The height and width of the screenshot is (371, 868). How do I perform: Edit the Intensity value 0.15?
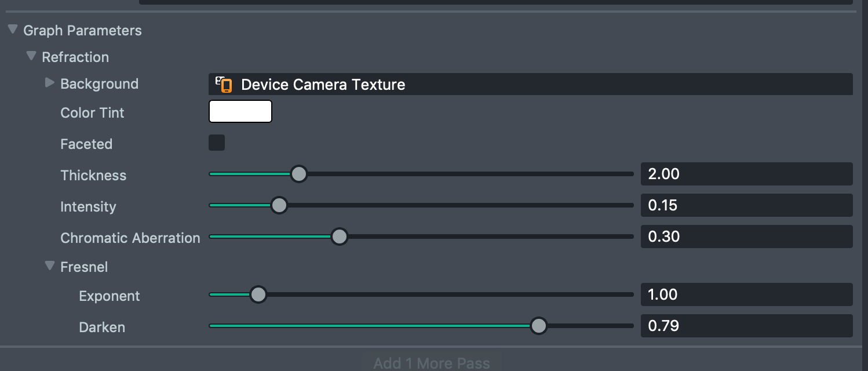coord(747,205)
